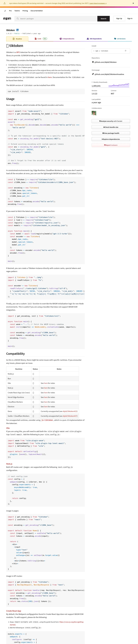The height and width of the screenshot is (644, 138).
Task: Click the collaborator avatar thumbnail
Action: point(94,113)
